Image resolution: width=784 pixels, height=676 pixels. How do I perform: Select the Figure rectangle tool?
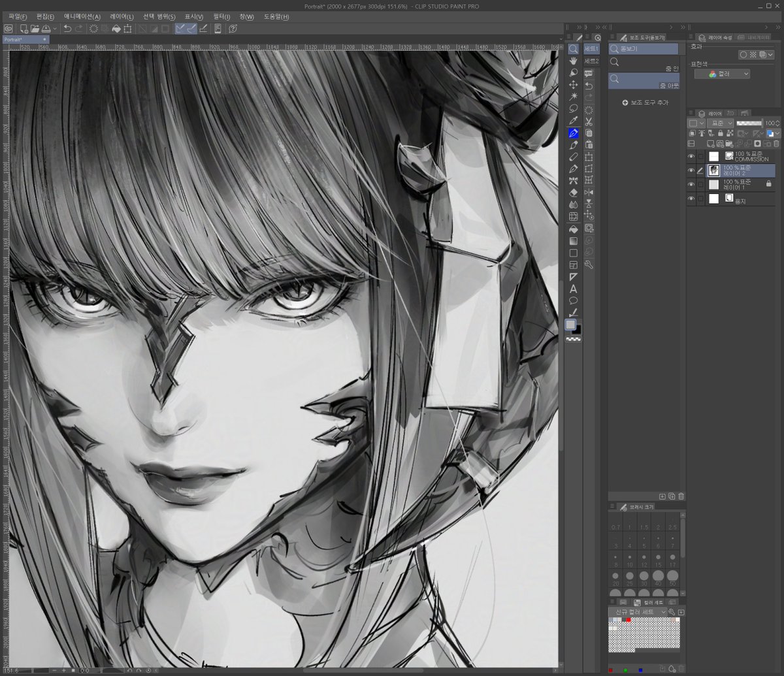(573, 253)
